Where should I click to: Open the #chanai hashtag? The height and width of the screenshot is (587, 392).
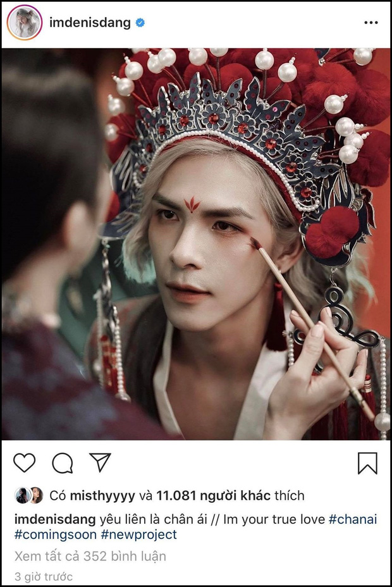353,519
